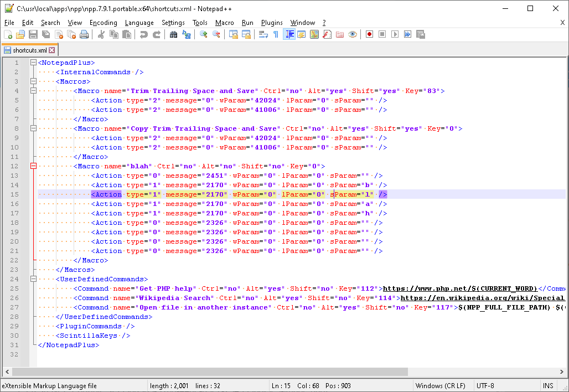Image resolution: width=569 pixels, height=392 pixels.
Task: Click the Zoom In magnifier icon
Action: point(203,34)
